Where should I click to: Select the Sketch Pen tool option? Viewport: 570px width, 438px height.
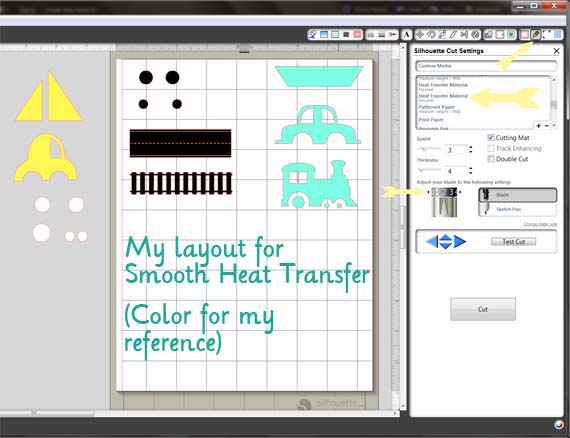[518, 209]
